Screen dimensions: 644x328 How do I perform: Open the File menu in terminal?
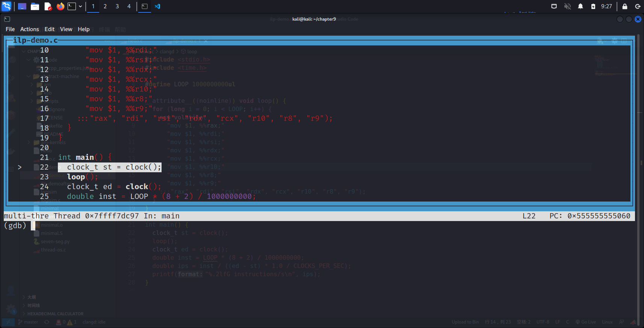[10, 29]
